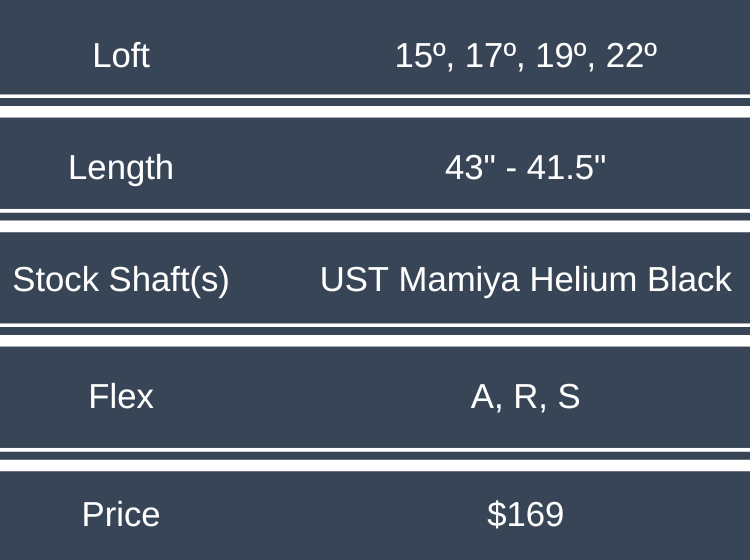Click the Stock Shaft(s) label
Image resolution: width=750 pixels, height=560 pixels.
pyautogui.click(x=121, y=280)
